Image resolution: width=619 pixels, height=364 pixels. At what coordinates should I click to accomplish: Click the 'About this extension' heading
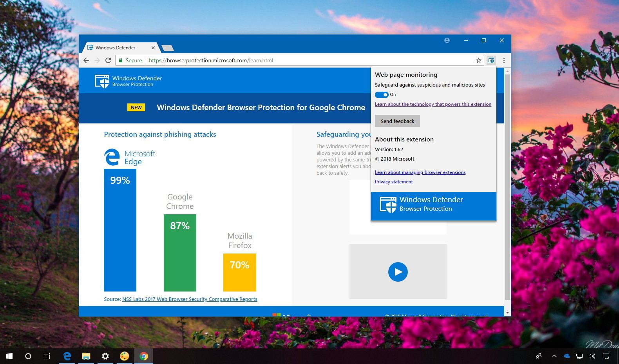tap(404, 139)
